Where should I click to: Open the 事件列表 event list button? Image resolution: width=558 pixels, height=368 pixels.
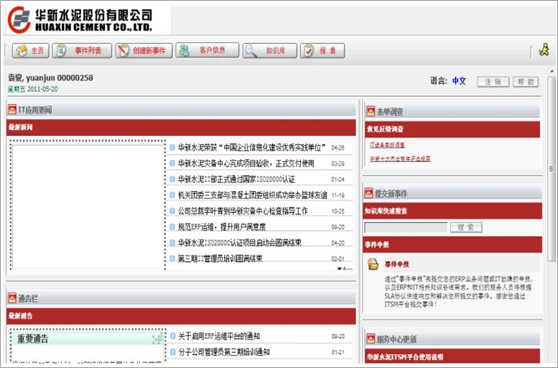click(x=82, y=51)
